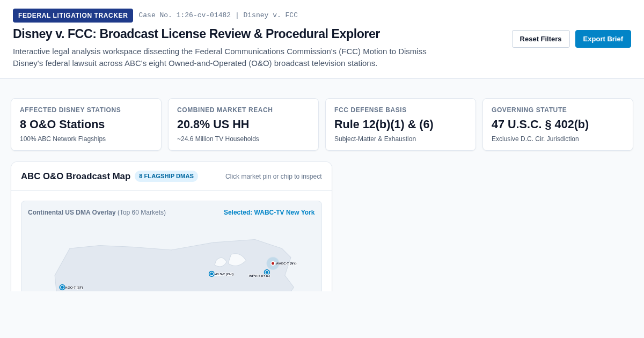Open the Governing Statute card
Image resolution: width=644 pixels, height=338 pixels.
click(x=558, y=124)
